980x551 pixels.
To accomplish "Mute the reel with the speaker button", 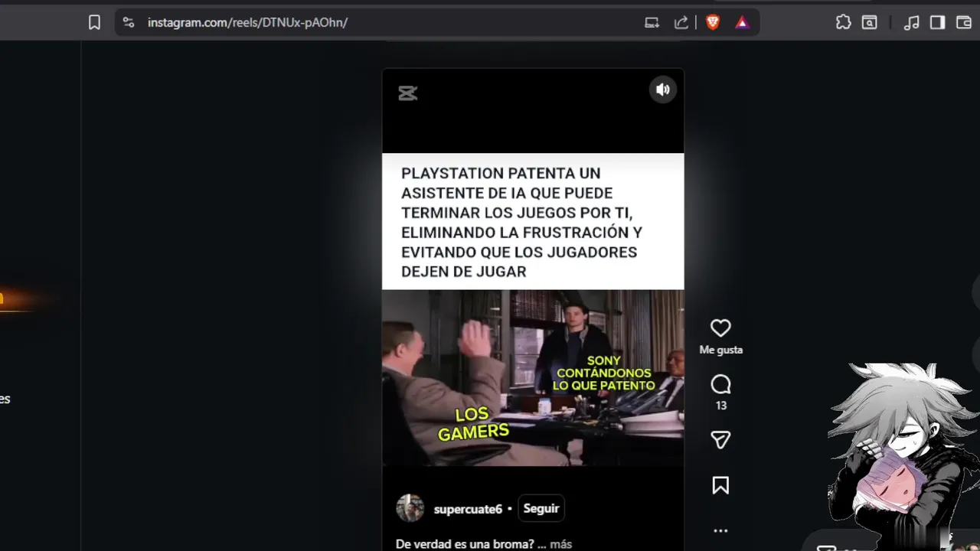I will [663, 90].
